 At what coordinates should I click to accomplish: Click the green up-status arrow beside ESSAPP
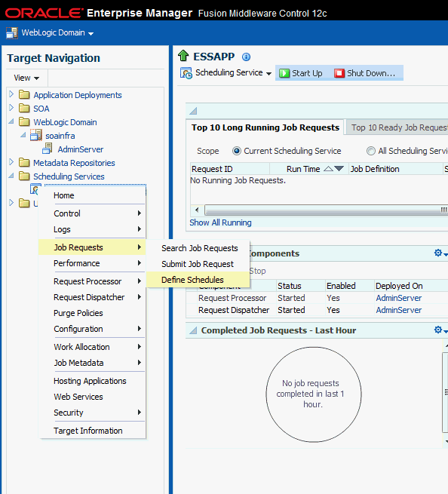tap(183, 56)
